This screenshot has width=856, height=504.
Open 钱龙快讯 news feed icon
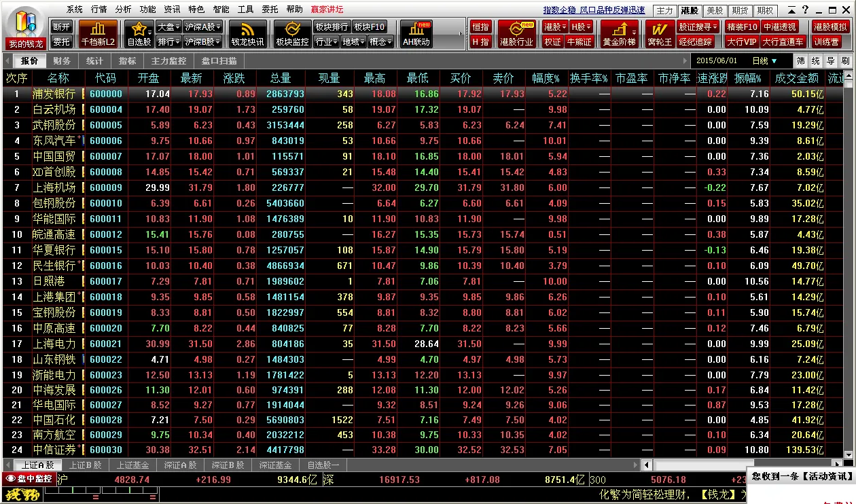click(x=247, y=34)
